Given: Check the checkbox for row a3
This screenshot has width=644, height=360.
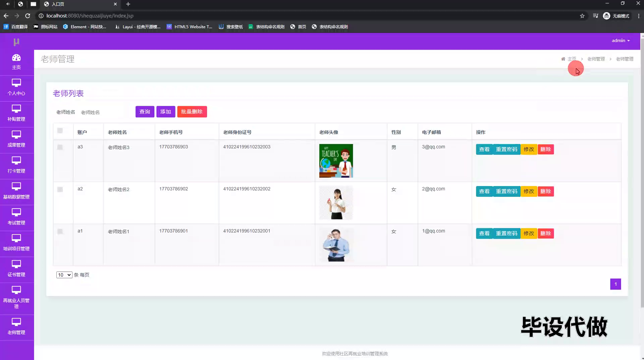Looking at the screenshot, I should 60,147.
